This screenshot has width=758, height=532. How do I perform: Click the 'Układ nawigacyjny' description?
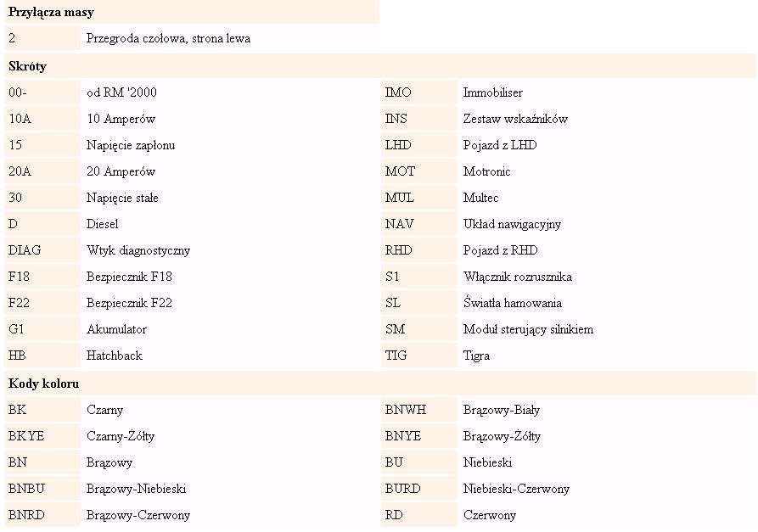click(x=512, y=224)
